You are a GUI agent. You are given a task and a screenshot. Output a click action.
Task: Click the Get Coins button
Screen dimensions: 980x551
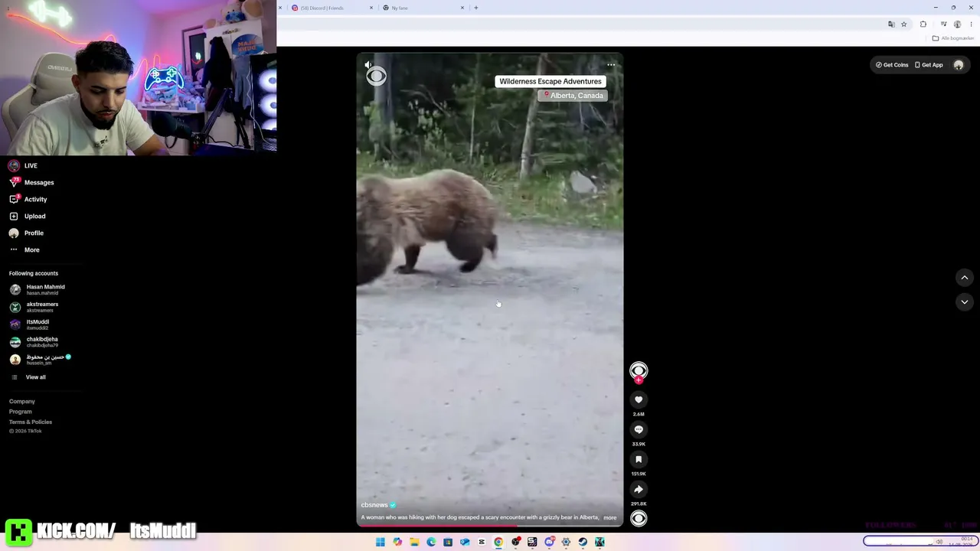892,65
